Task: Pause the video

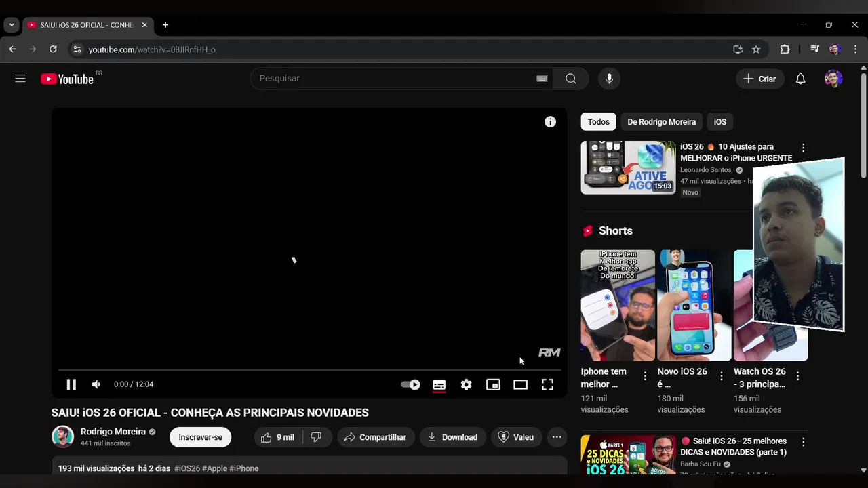Action: tap(71, 384)
